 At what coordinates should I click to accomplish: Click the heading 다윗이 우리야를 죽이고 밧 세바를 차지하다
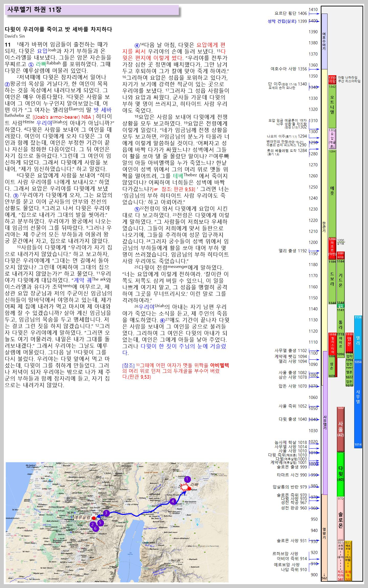click(x=59, y=29)
